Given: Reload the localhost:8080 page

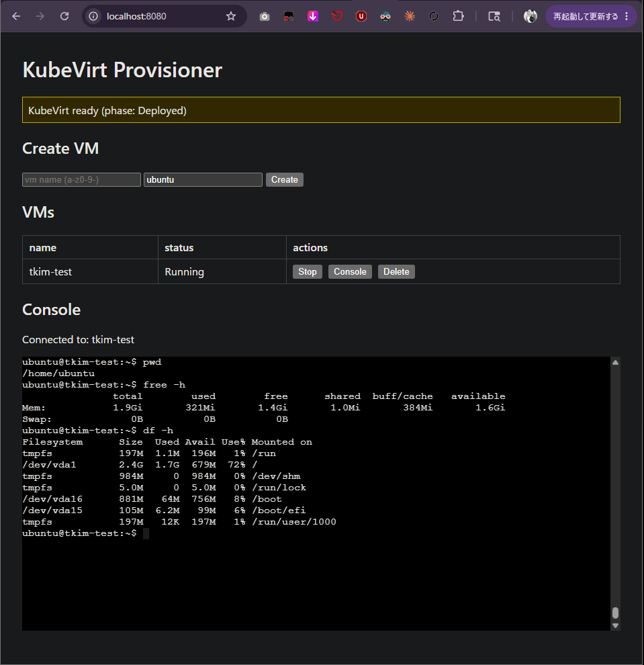Looking at the screenshot, I should pos(64,16).
